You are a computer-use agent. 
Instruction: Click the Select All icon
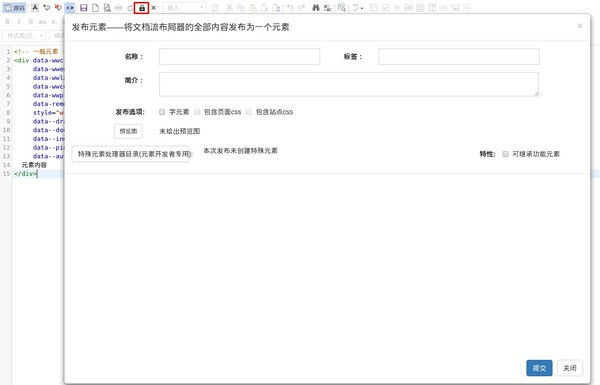pyautogui.click(x=342, y=8)
